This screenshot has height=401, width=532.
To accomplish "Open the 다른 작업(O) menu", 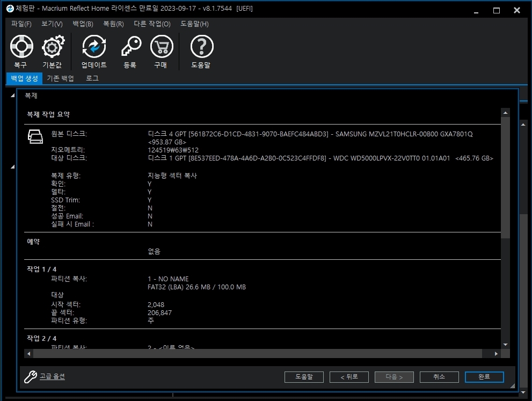I will click(x=152, y=24).
